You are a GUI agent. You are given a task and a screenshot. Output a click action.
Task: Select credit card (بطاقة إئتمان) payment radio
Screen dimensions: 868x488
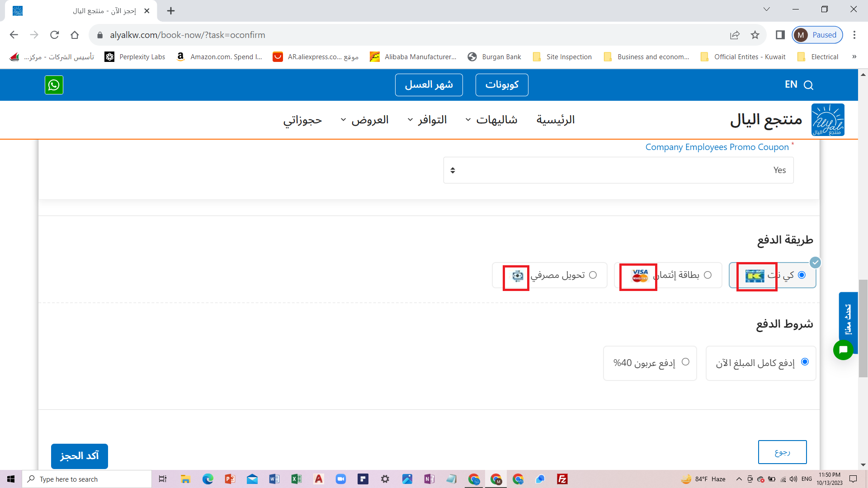pyautogui.click(x=708, y=275)
